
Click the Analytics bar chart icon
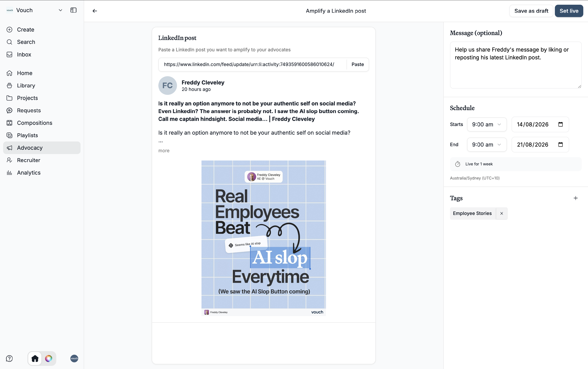tap(9, 172)
